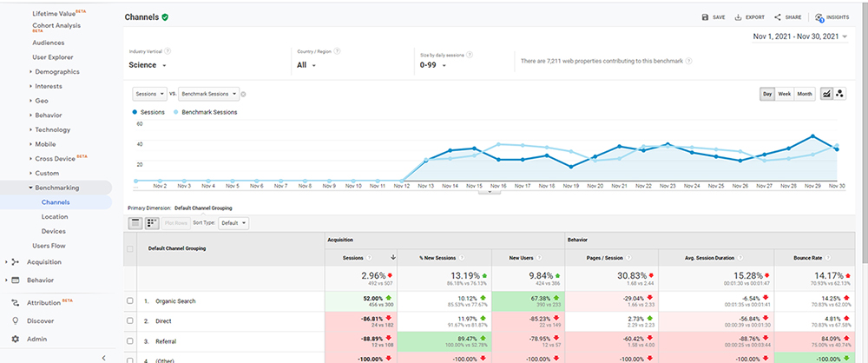Open the Channels benchmarking report

(x=56, y=202)
